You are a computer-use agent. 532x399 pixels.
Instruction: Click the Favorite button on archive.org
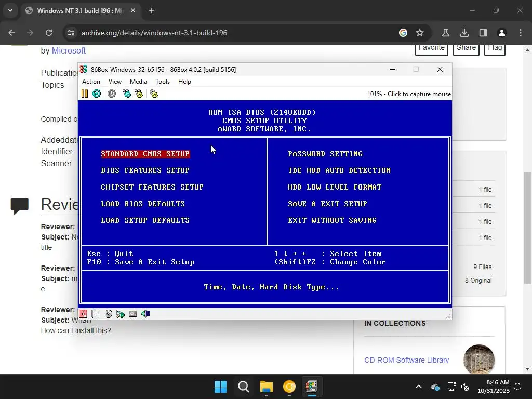tap(432, 49)
